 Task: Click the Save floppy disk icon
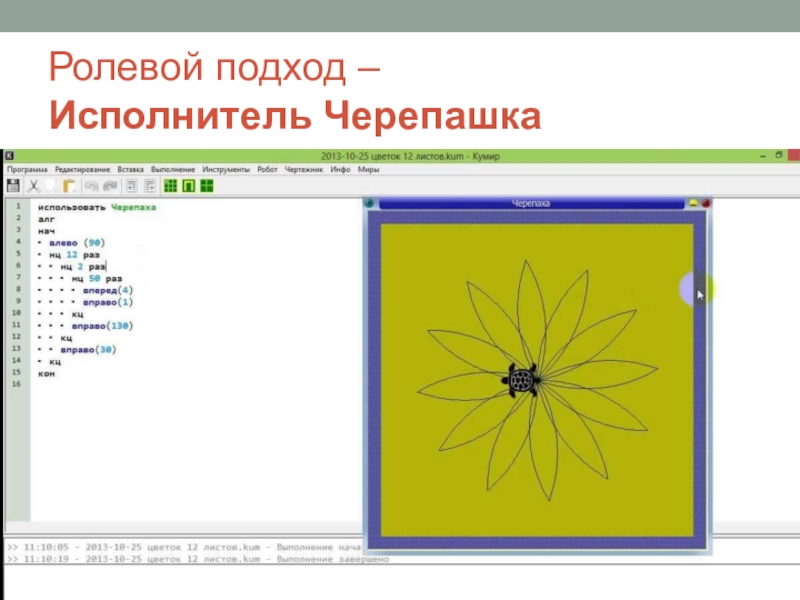coord(13,186)
